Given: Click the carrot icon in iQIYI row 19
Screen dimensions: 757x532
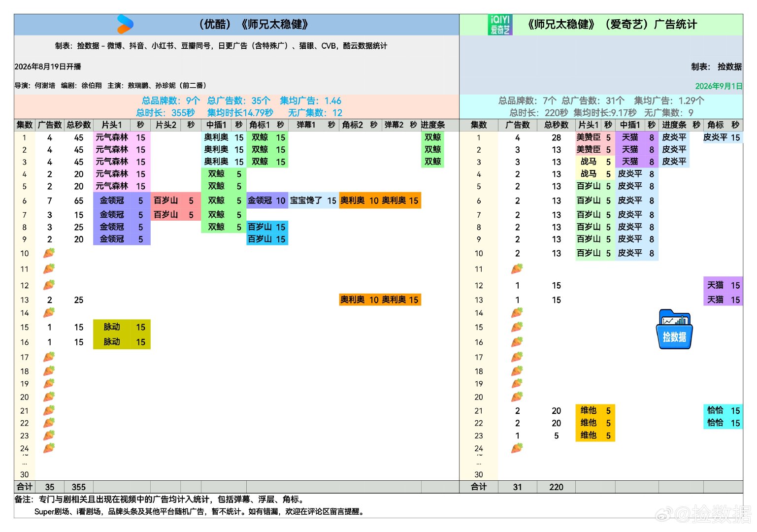Looking at the screenshot, I should click(x=517, y=384).
